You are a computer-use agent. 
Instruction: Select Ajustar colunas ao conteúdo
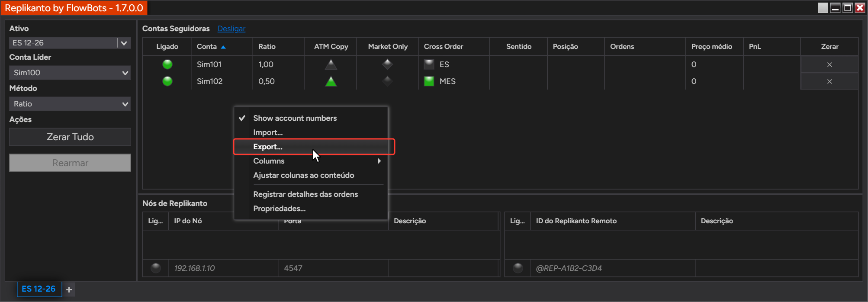pyautogui.click(x=311, y=175)
